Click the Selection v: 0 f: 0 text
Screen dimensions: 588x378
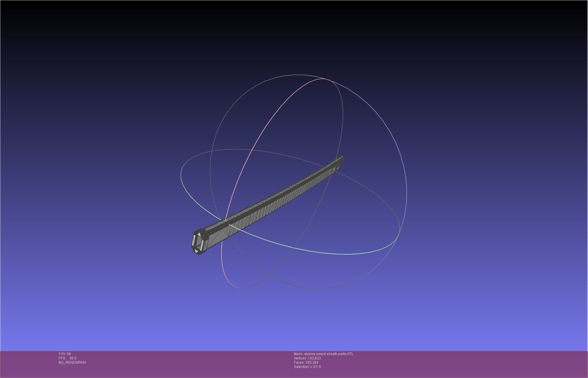click(307, 367)
